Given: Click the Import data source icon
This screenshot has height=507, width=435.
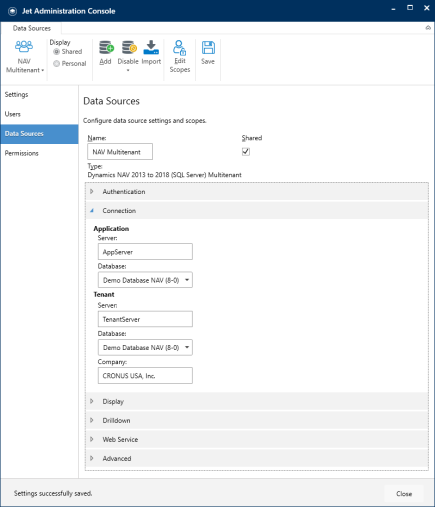Looking at the screenshot, I should point(151,48).
